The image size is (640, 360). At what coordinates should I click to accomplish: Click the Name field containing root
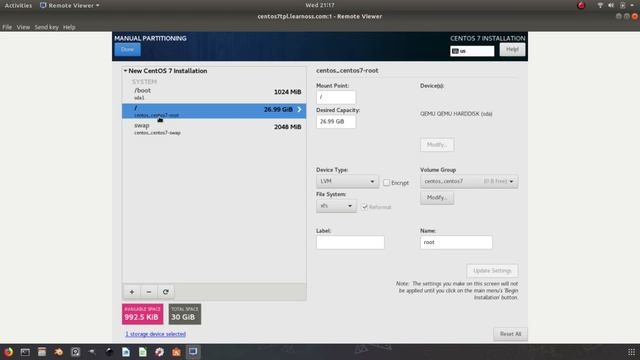point(456,242)
